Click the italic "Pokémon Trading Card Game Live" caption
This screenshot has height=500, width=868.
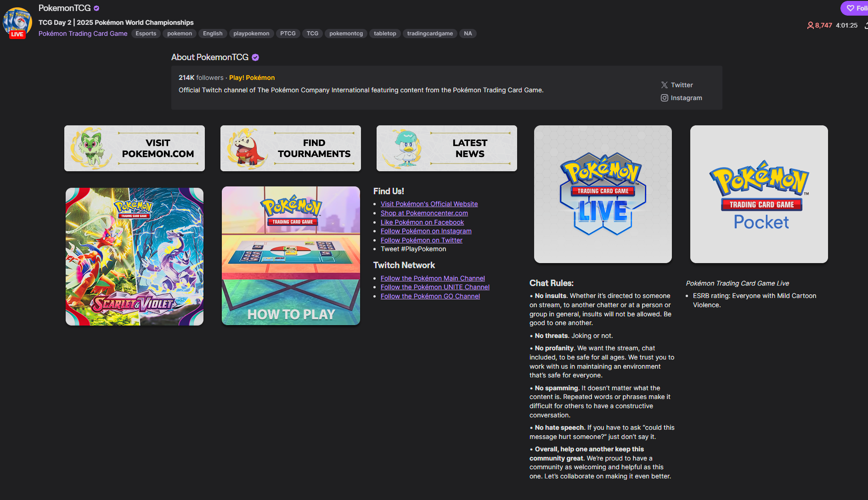tap(738, 283)
